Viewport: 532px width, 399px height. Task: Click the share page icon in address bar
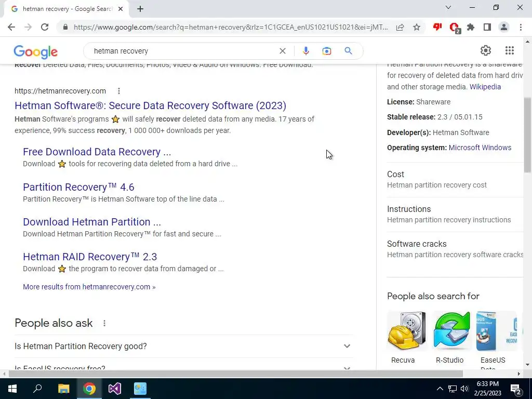[400, 27]
